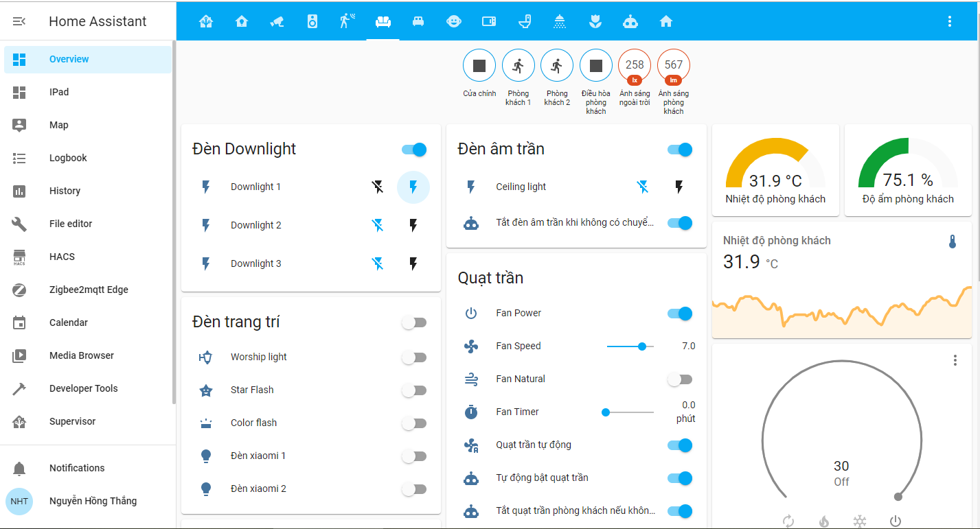Click the shower room view icon

(x=560, y=21)
